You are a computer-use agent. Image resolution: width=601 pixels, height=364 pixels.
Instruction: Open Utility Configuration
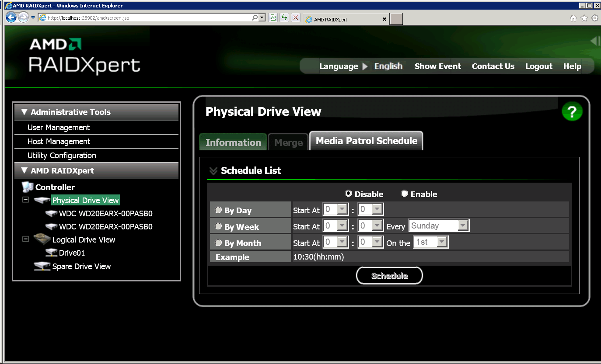click(62, 155)
